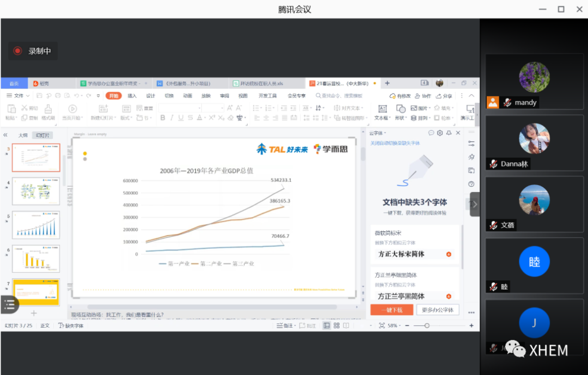The width and height of the screenshot is (588, 375).
Task: Click the 一键下载 button
Action: click(391, 310)
